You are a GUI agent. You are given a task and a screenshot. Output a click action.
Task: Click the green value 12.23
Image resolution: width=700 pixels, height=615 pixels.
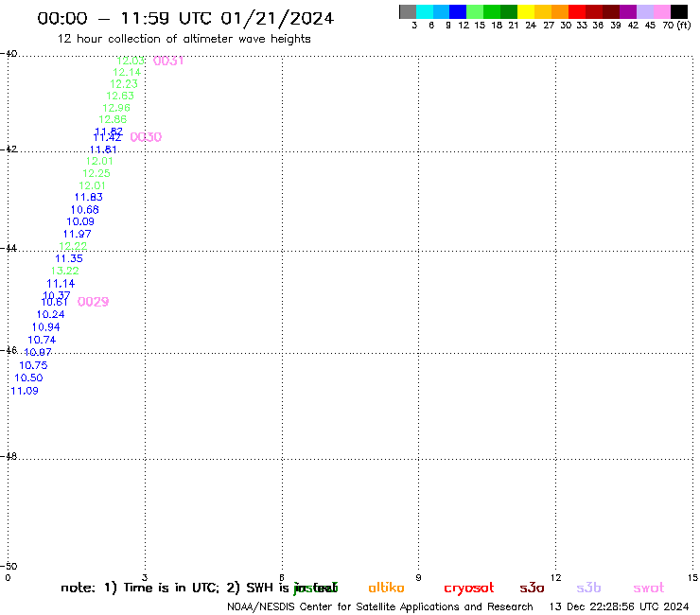(x=124, y=84)
